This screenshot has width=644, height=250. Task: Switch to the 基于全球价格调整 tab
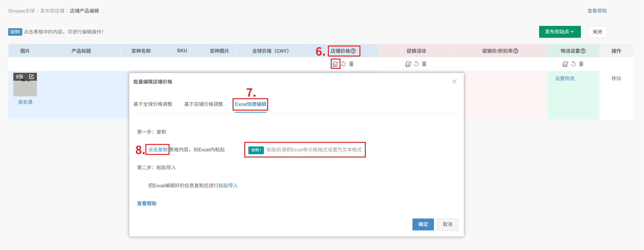[153, 104]
